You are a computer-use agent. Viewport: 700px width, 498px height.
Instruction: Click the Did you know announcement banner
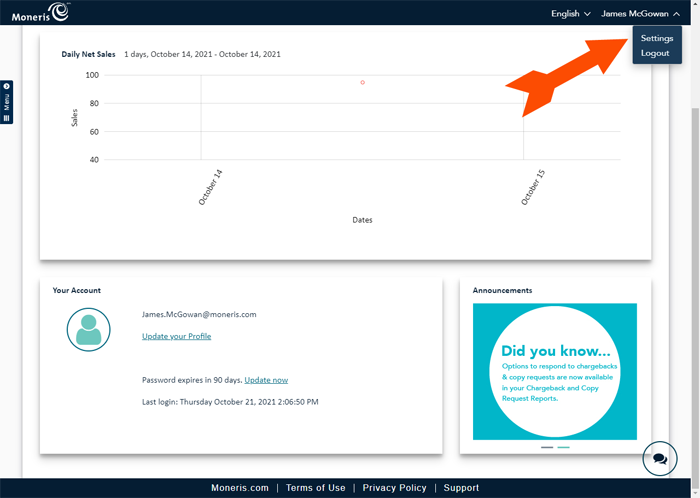tap(554, 371)
